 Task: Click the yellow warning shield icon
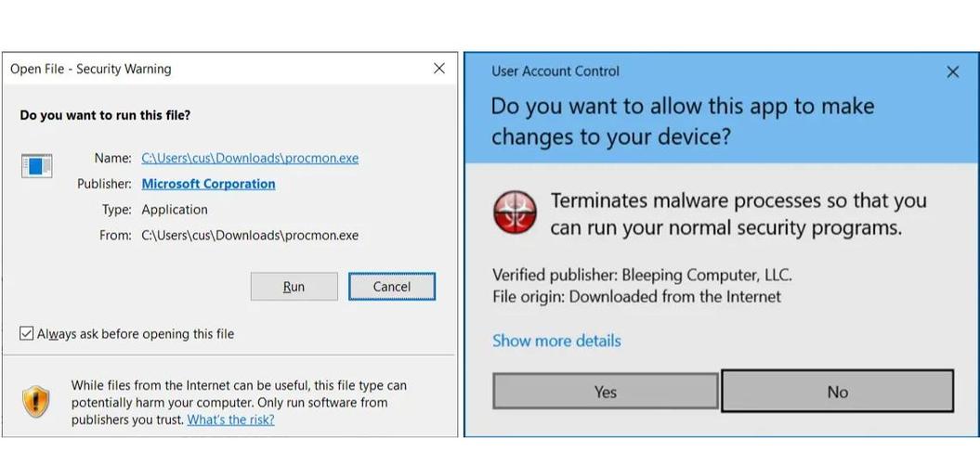pos(35,402)
